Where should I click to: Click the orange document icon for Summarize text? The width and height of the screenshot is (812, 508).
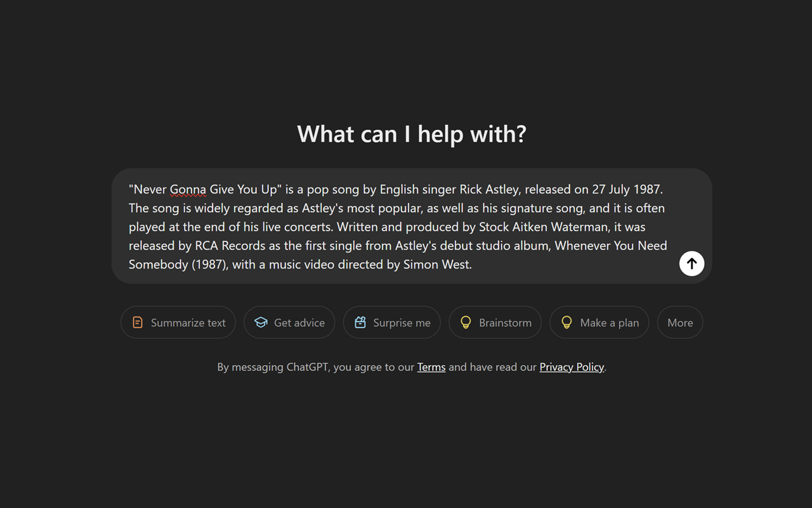click(138, 323)
